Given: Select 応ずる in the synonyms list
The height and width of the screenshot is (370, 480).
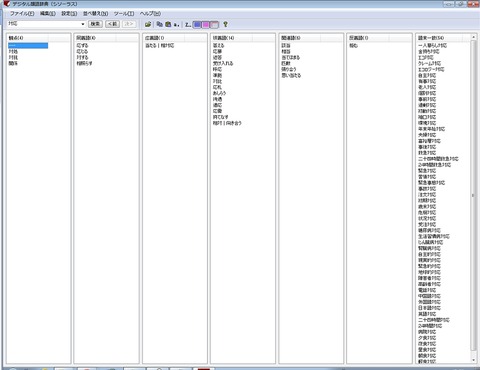Looking at the screenshot, I should pyautogui.click(x=82, y=45).
